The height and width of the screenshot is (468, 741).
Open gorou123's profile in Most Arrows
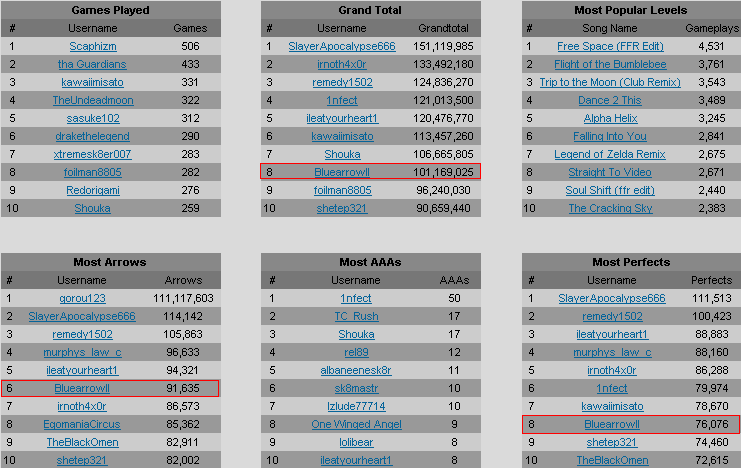[x=82, y=298]
